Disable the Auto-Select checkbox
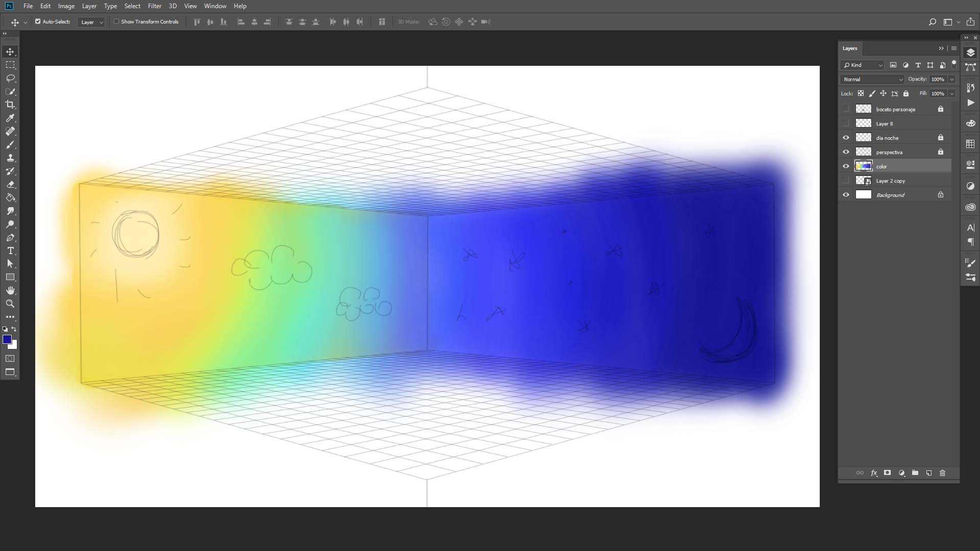Screen dimensions: 980x551 click(38, 21)
